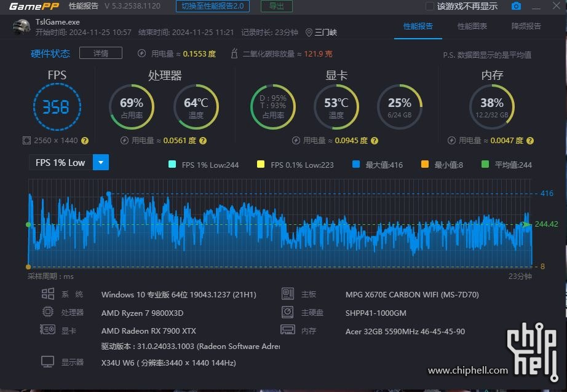Click the 244.42 average value axis label
The width and height of the screenshot is (567, 392).
pyautogui.click(x=546, y=224)
